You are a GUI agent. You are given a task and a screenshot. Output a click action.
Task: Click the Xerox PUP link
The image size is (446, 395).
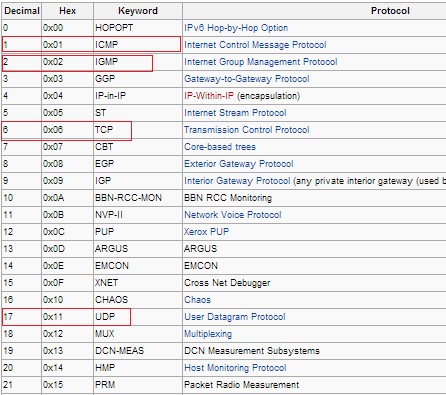point(207,232)
